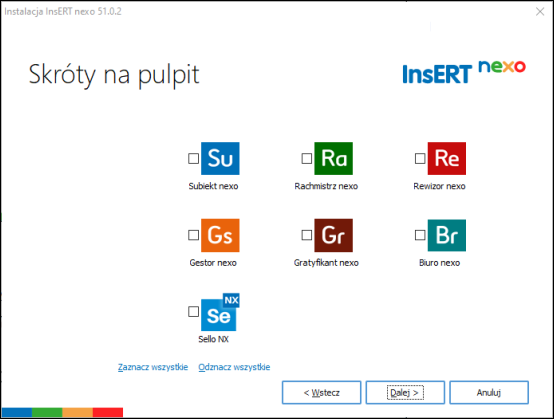Image resolution: width=554 pixels, height=419 pixels.
Task: Click the red Re Rewizor nexo icon
Action: tap(447, 158)
